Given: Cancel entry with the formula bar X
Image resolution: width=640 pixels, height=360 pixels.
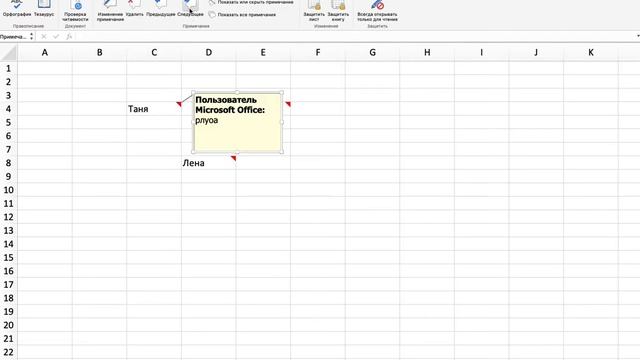Looking at the screenshot, I should [x=44, y=37].
